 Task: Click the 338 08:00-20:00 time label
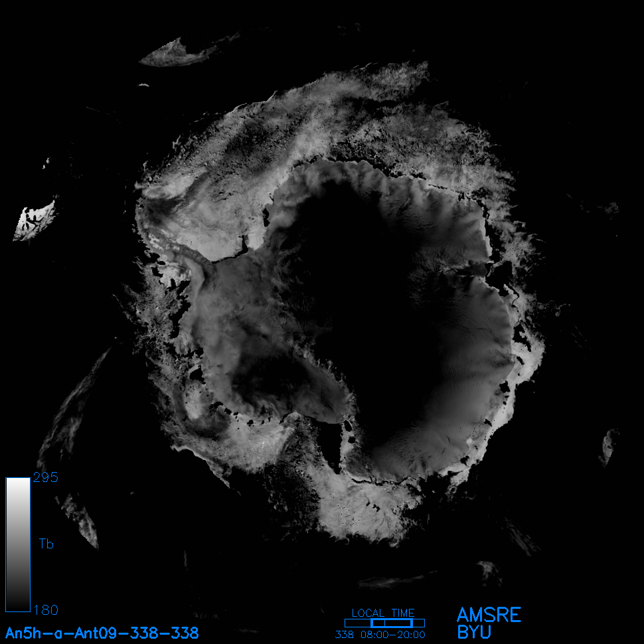380,635
